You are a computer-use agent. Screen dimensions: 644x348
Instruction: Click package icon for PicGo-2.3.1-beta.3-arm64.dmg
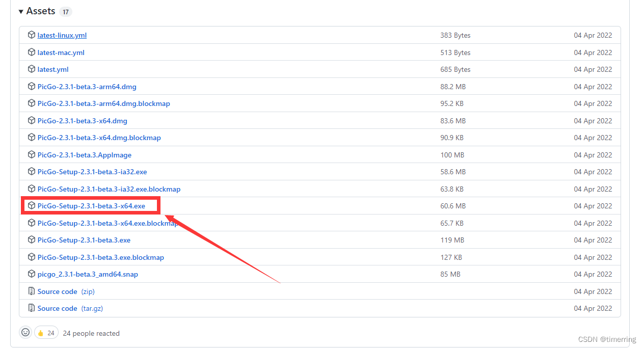[32, 87]
